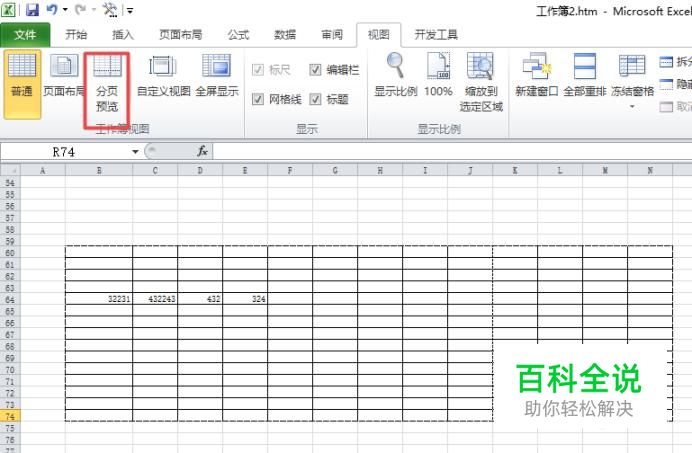Image resolution: width=692 pixels, height=453 pixels.
Task: Click the fx Insert Function icon
Action: click(202, 151)
